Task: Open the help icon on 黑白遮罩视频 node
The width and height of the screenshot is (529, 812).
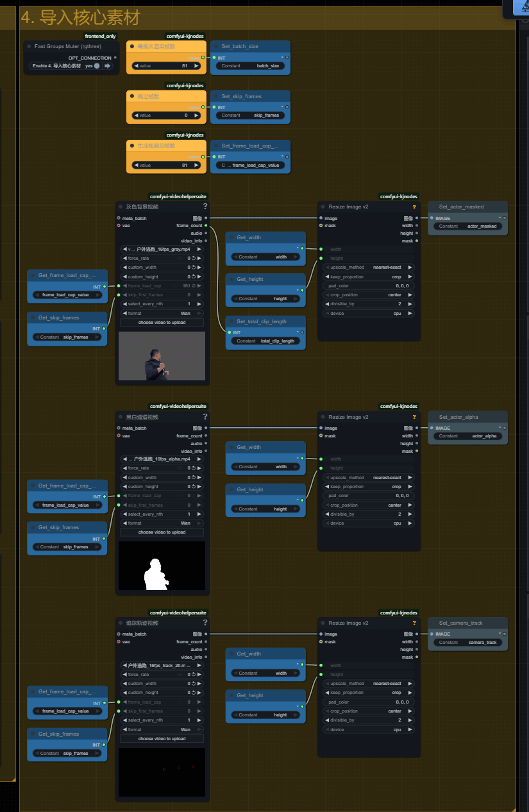Action: click(205, 417)
